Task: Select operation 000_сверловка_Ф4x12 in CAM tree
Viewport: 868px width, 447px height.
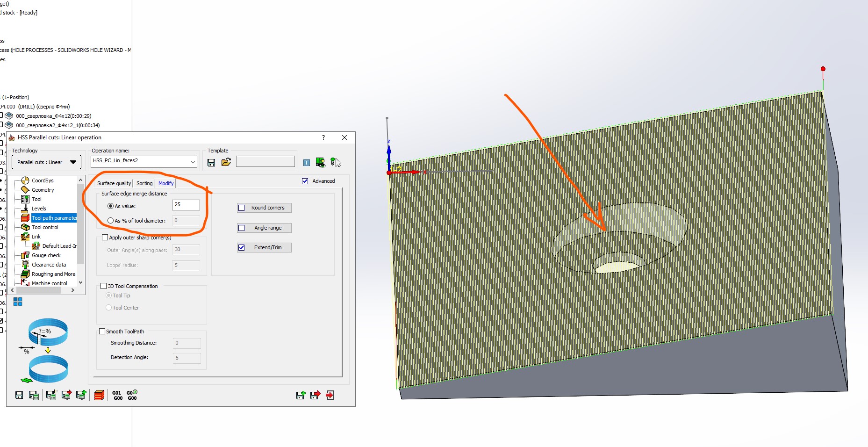Action: point(53,116)
